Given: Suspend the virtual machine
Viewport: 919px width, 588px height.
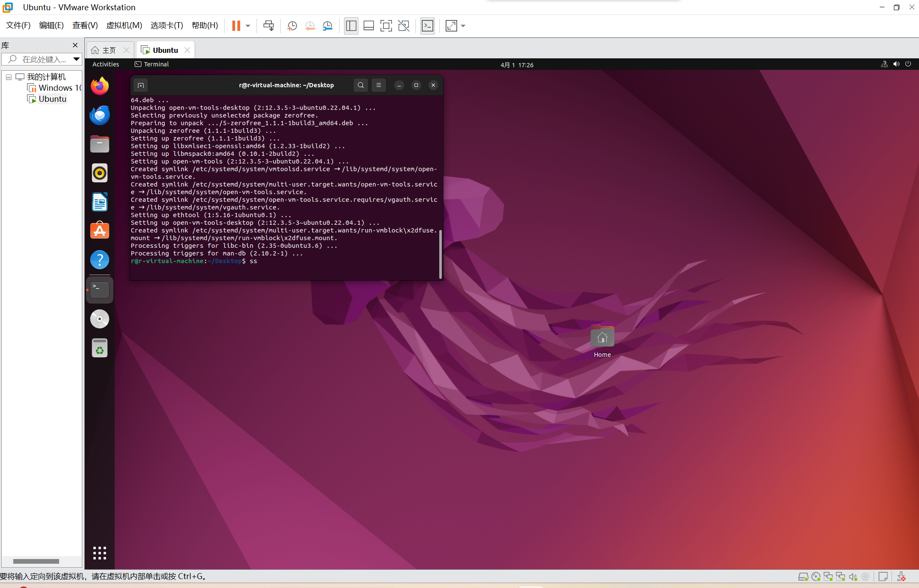Looking at the screenshot, I should [x=236, y=26].
